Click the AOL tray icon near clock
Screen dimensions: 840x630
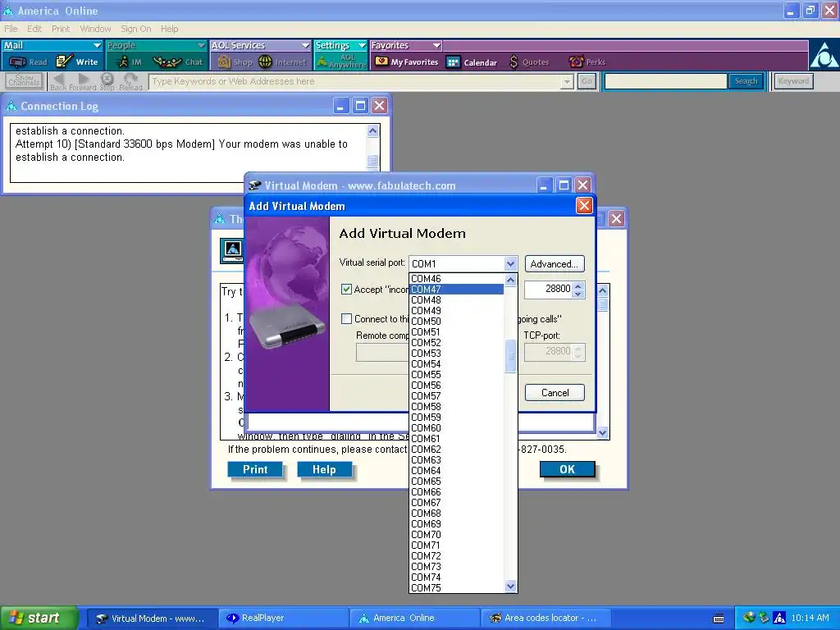click(x=779, y=618)
